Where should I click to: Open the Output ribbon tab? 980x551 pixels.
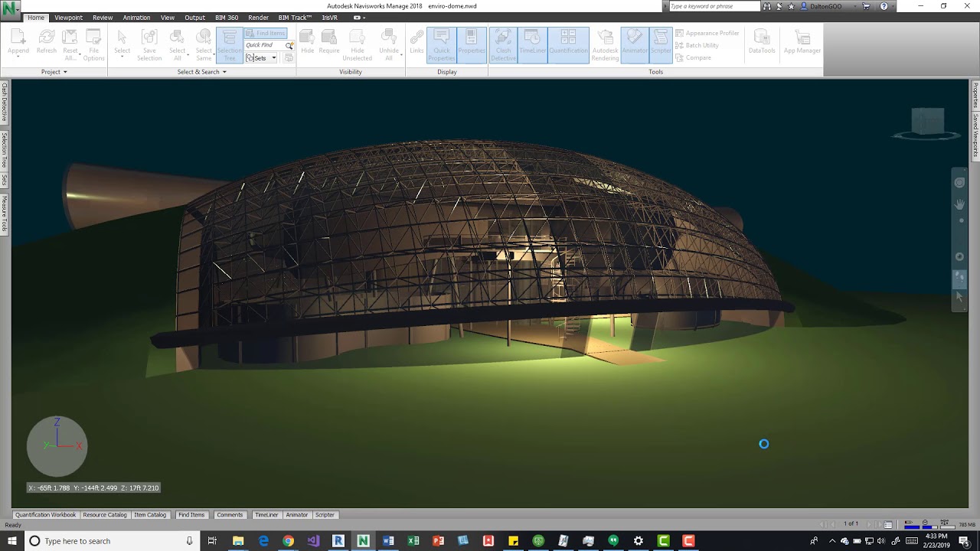click(194, 18)
